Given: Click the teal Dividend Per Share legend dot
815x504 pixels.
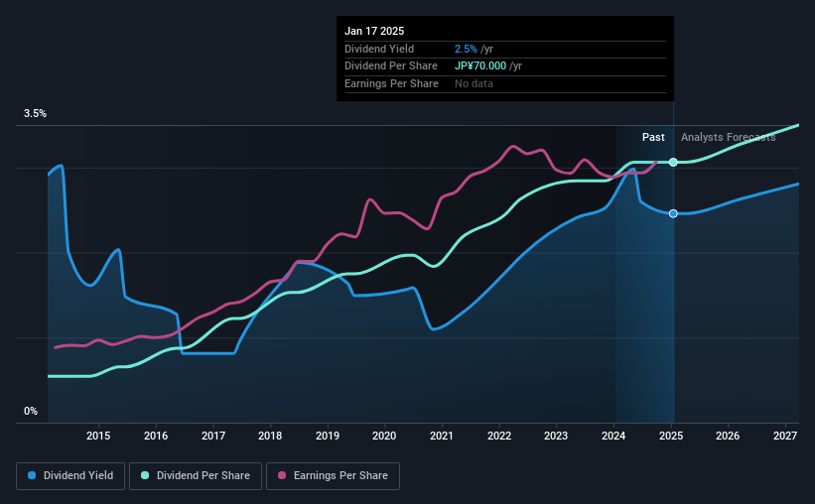Looking at the screenshot, I should click(x=145, y=475).
